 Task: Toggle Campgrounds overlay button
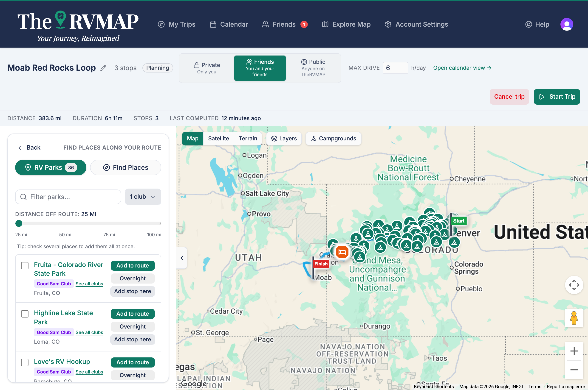(x=333, y=139)
